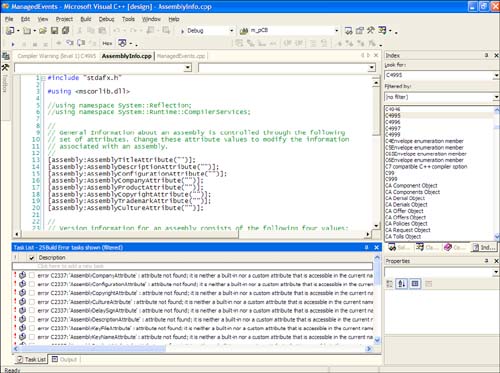Select the C4996 entry in Index list
500x373 pixels.
pyautogui.click(x=393, y=122)
